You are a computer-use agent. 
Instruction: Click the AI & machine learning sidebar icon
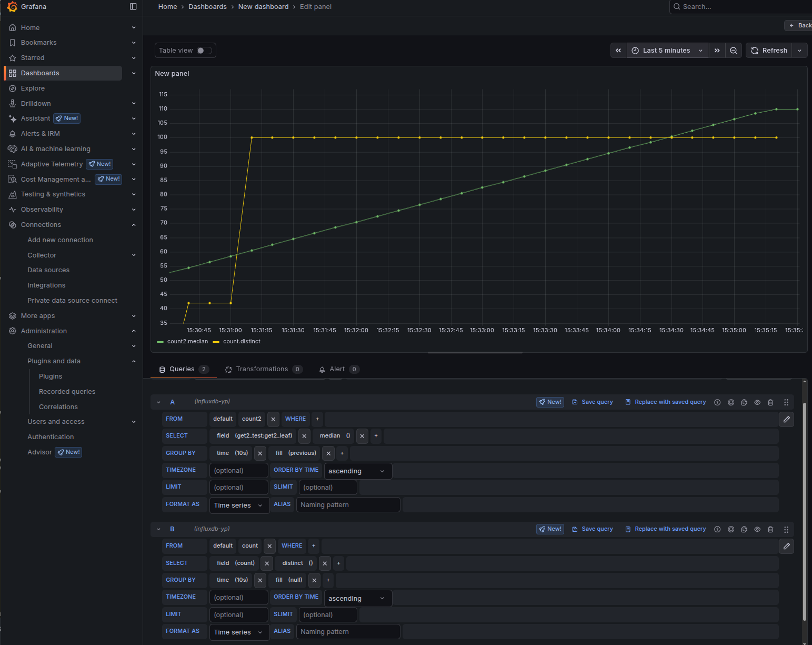[13, 148]
